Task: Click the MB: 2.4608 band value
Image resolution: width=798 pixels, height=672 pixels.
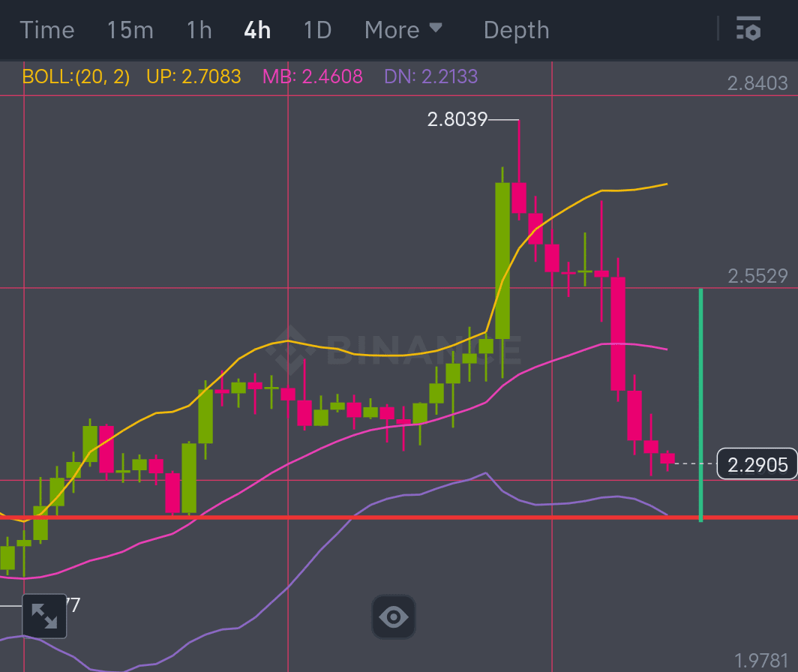Action: tap(313, 76)
